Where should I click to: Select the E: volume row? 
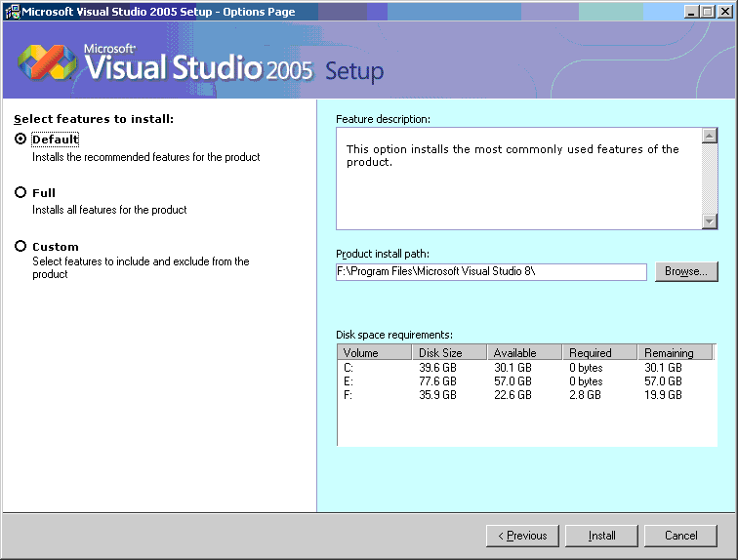tap(527, 380)
